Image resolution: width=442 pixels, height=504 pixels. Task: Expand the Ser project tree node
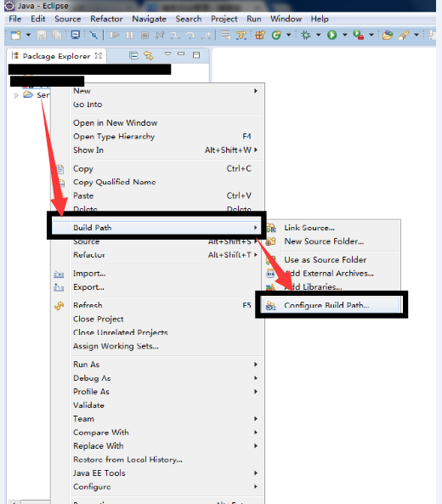click(16, 95)
